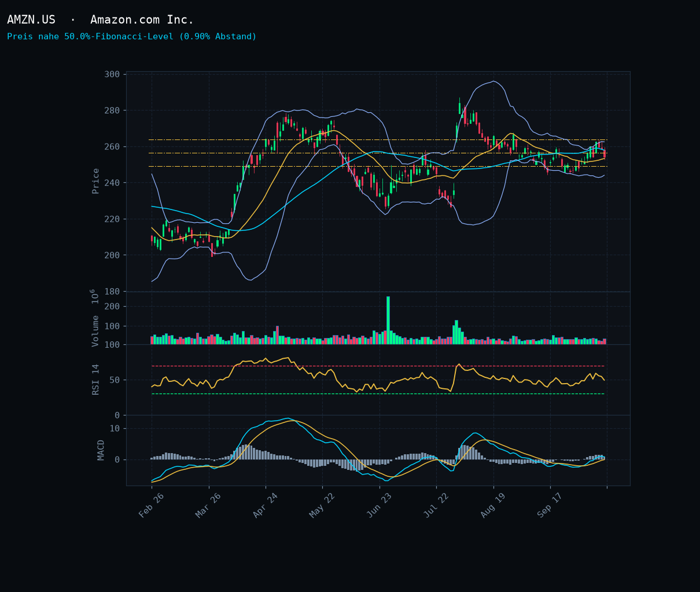Click the Mar 26 date label

click(208, 505)
